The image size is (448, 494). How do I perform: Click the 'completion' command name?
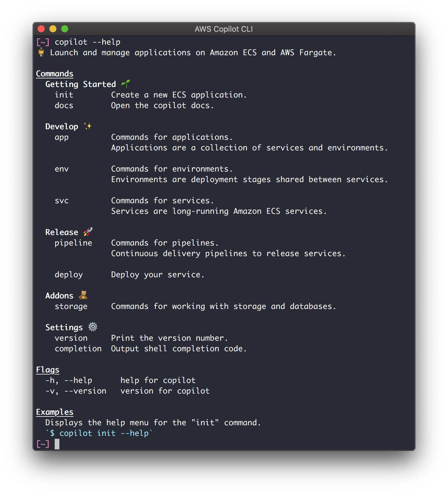(78, 349)
